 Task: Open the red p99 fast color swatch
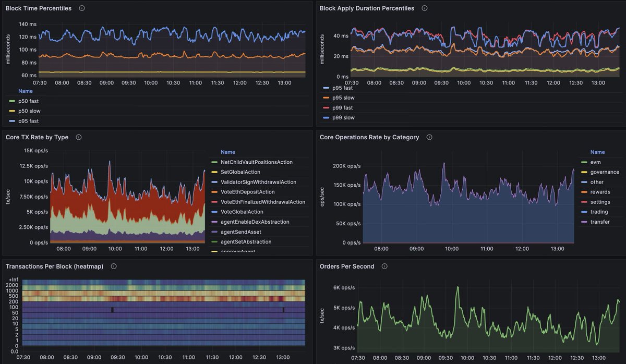pyautogui.click(x=327, y=107)
